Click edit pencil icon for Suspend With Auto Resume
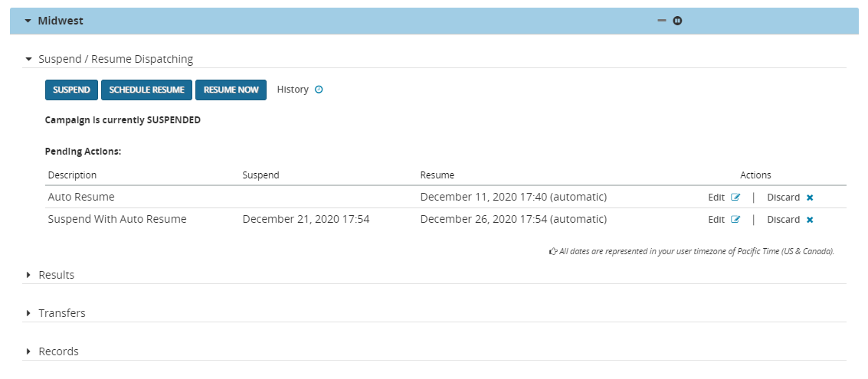The image size is (868, 379). tap(735, 220)
